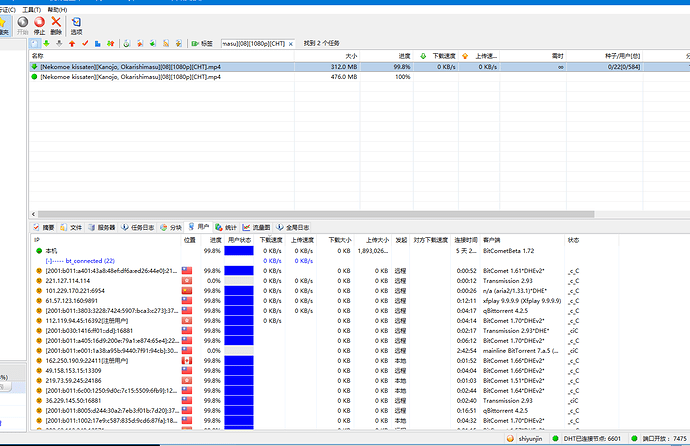Open the Options (选项) dialog

point(77,26)
